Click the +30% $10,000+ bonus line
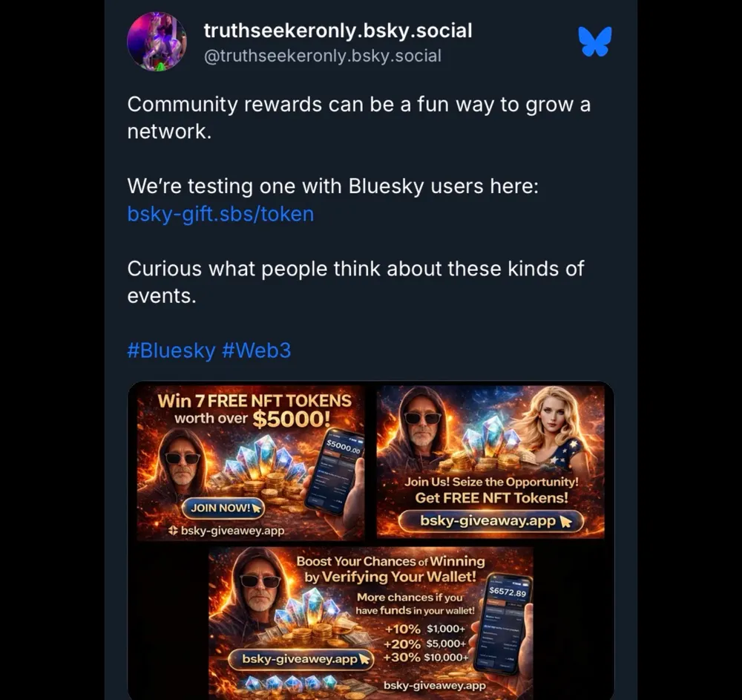742x700 pixels. [425, 658]
